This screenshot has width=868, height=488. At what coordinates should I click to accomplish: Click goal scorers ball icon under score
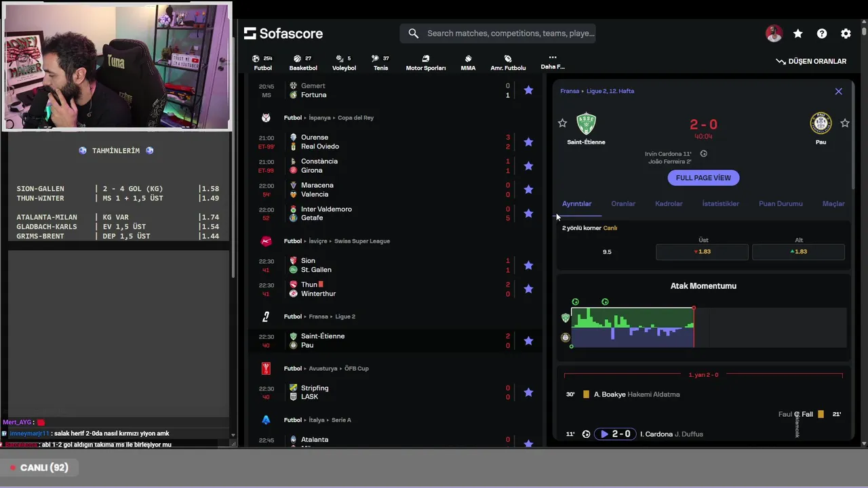coord(703,154)
